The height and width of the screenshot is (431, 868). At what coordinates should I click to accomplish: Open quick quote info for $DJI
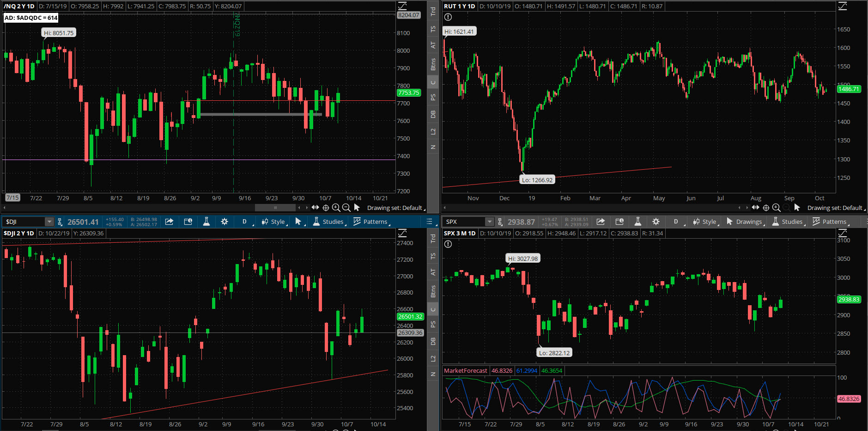point(188,222)
